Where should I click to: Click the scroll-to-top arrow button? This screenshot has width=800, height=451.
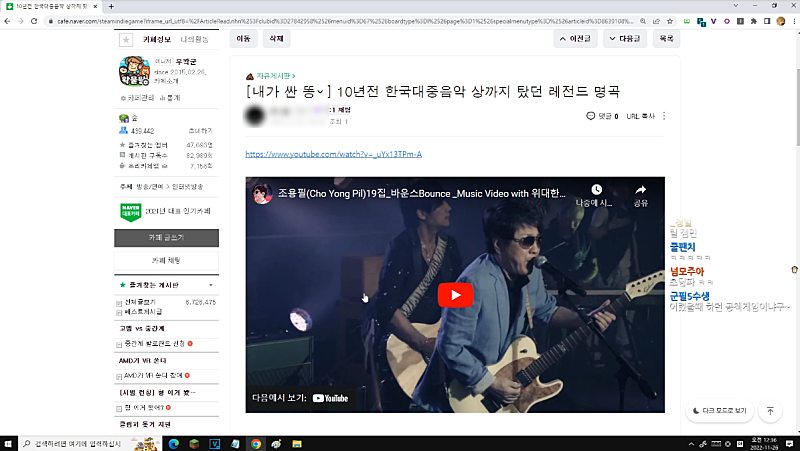click(770, 410)
